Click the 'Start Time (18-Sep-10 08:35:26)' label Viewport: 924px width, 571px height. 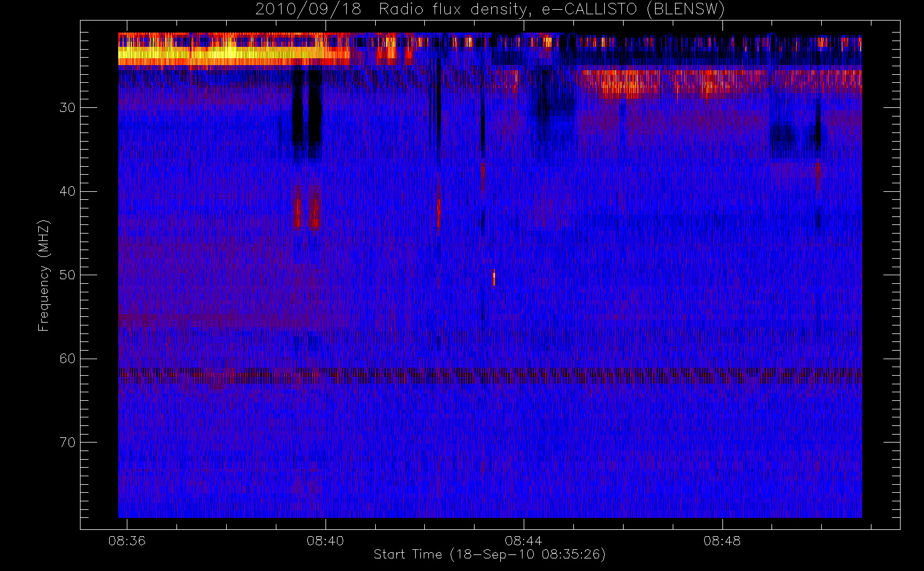tap(489, 554)
